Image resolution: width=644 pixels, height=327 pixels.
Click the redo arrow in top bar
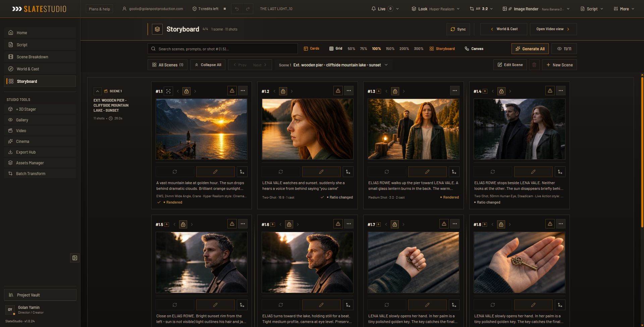click(248, 9)
